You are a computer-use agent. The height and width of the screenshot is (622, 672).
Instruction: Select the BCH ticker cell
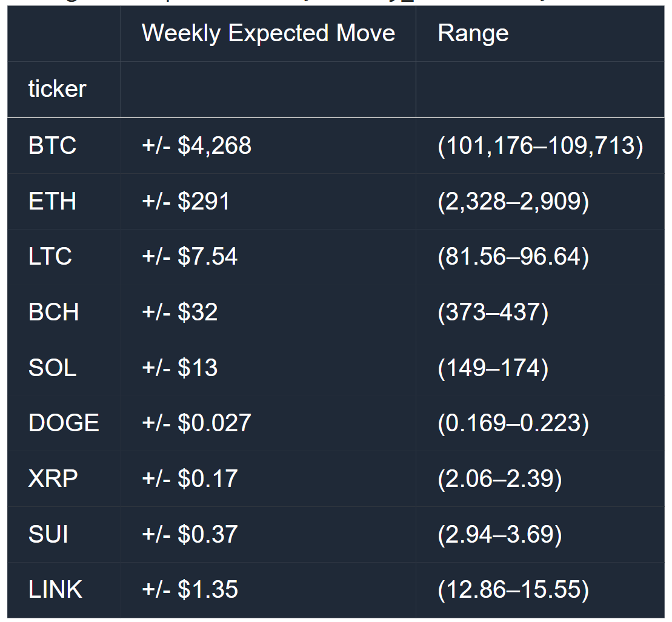(x=53, y=313)
